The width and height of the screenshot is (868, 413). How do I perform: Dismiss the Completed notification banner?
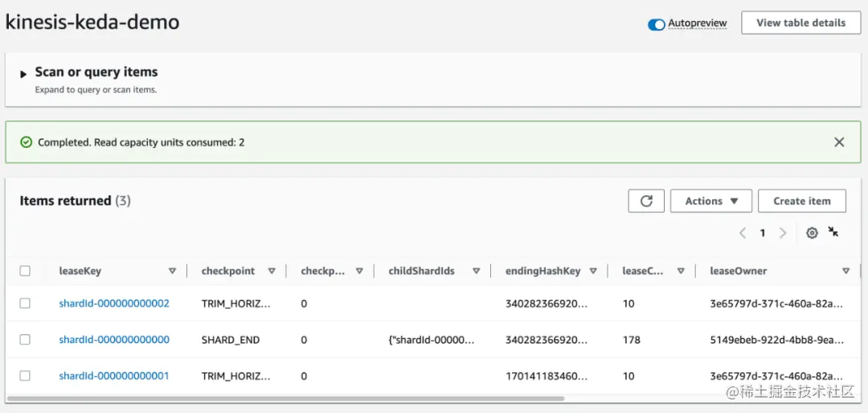pyautogui.click(x=839, y=142)
